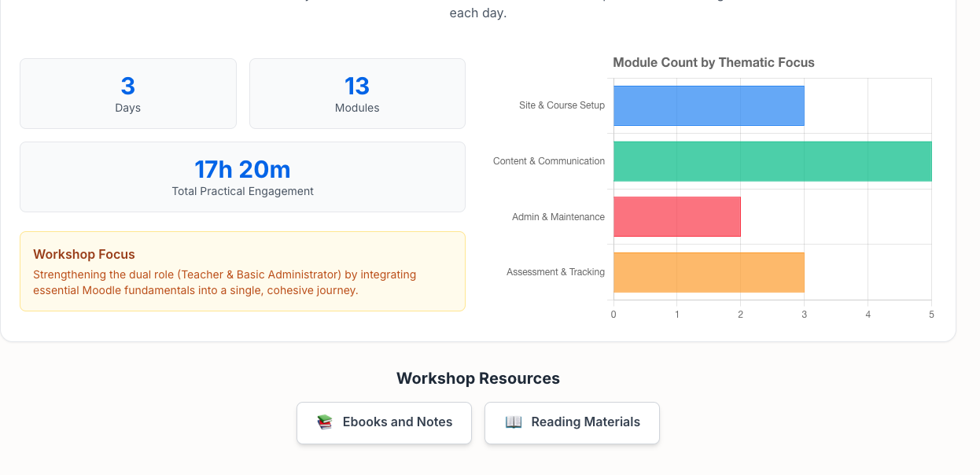This screenshot has width=980, height=475.
Task: Select the 3 Days stat card
Action: click(x=127, y=94)
